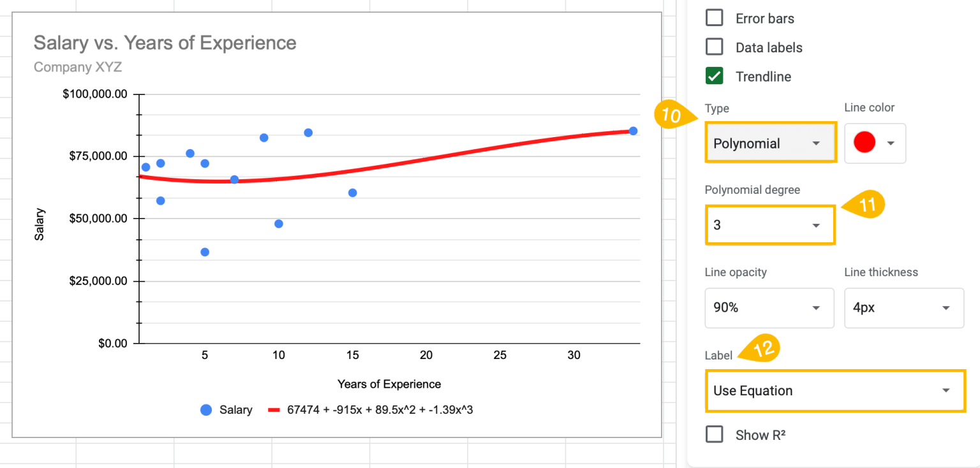
Task: Open the red Line color swatch
Action: (x=875, y=143)
